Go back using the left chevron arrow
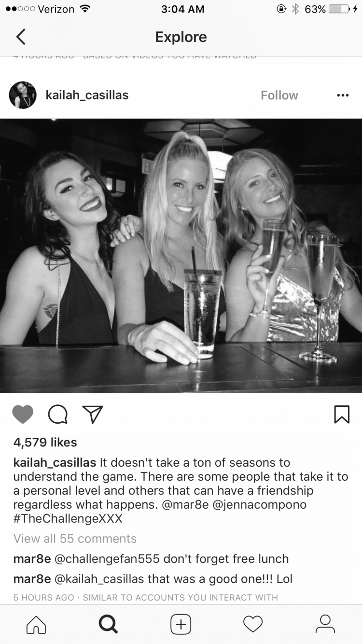The image size is (362, 644). coord(20,37)
